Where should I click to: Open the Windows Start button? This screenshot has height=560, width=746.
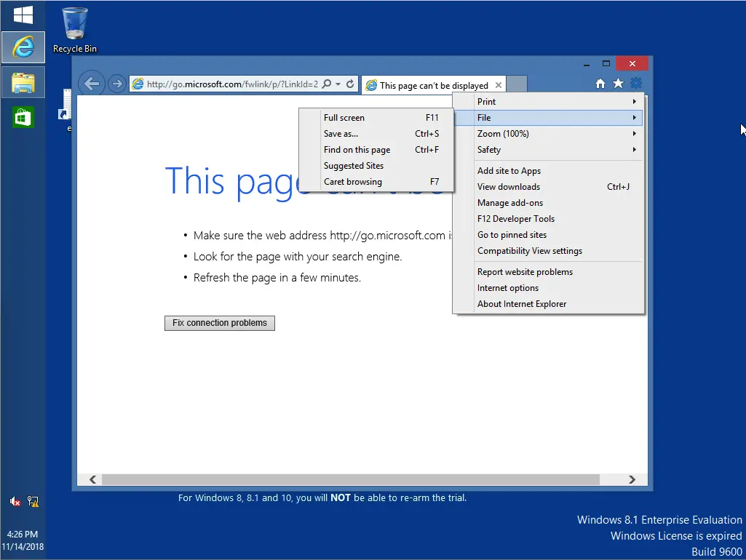coord(23,15)
